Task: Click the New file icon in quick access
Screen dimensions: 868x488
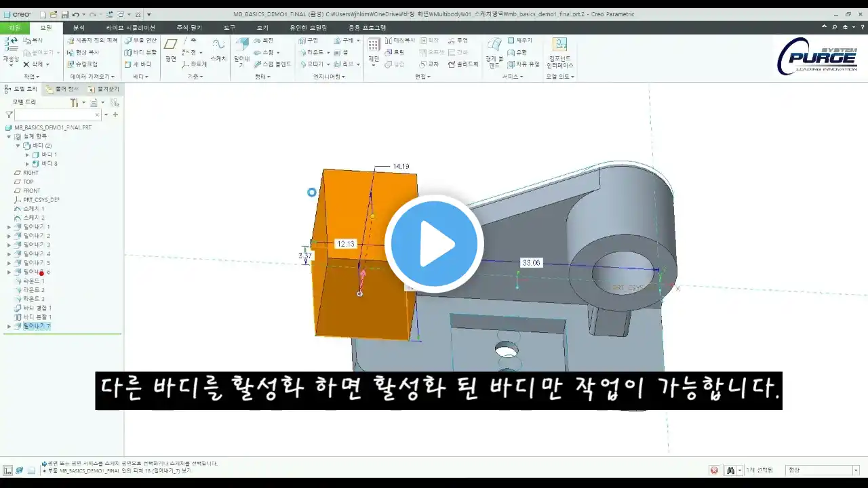Action: point(43,14)
